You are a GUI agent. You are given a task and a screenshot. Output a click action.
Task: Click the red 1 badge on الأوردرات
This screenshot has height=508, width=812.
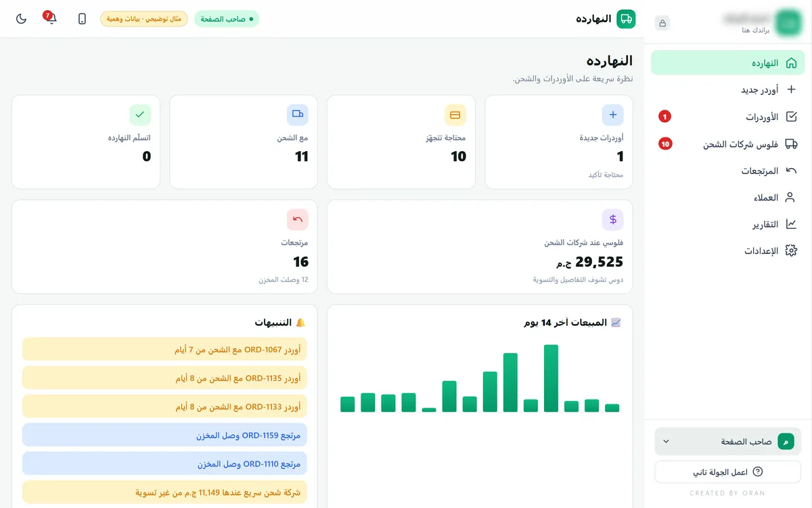[665, 117]
